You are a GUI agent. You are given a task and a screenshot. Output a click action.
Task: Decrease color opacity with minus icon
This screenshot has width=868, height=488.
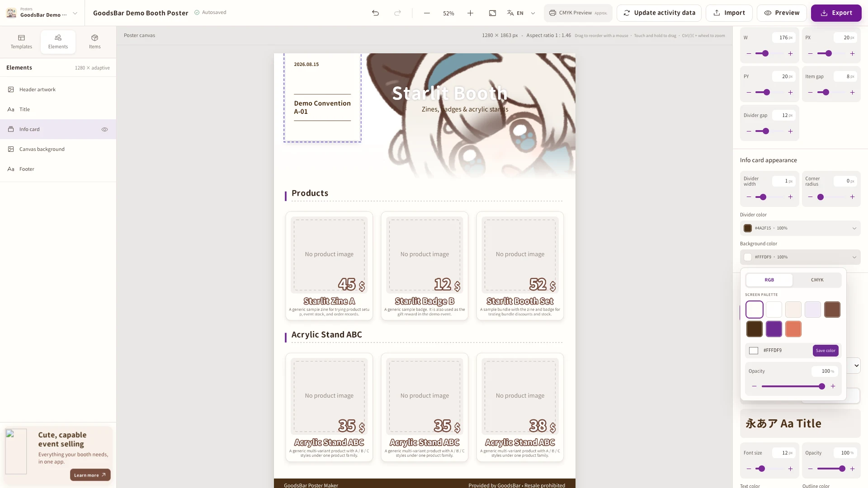pos(754,386)
